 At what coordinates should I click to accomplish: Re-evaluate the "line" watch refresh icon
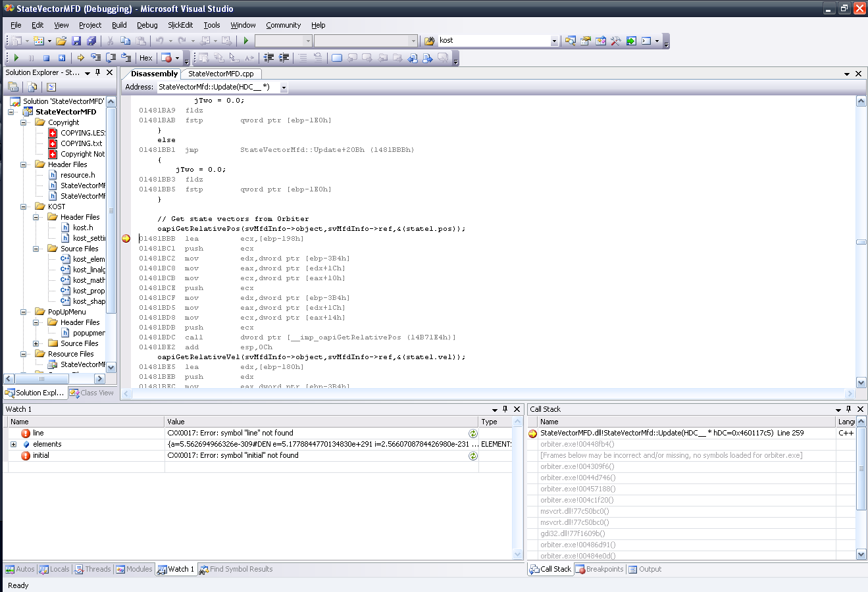pos(472,433)
